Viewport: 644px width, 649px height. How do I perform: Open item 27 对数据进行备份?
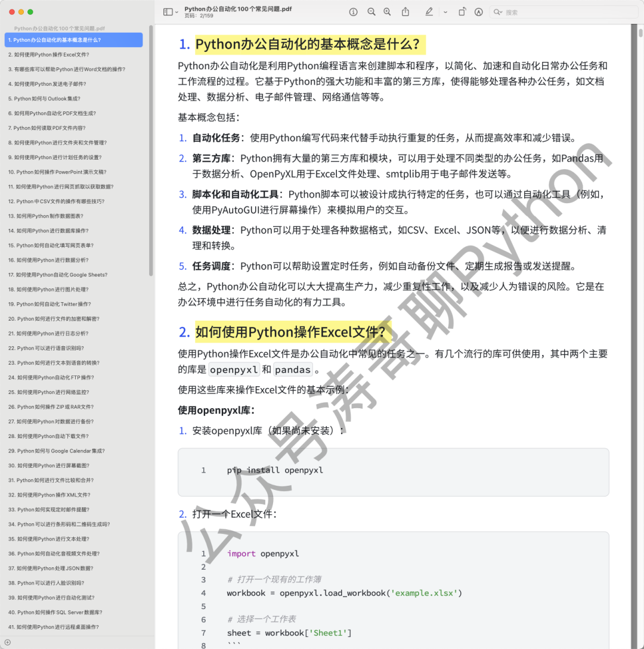(x=74, y=422)
